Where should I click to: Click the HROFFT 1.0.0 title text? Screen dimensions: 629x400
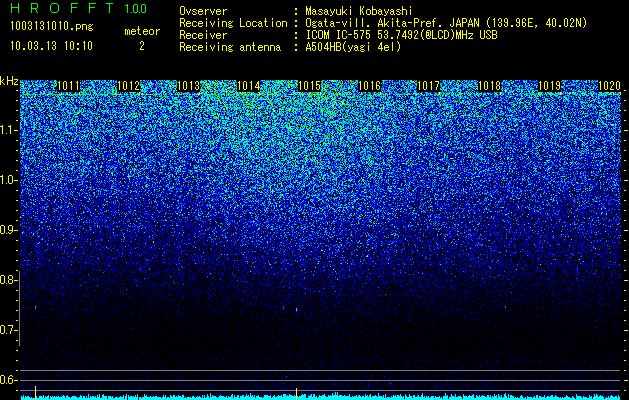coord(79,8)
